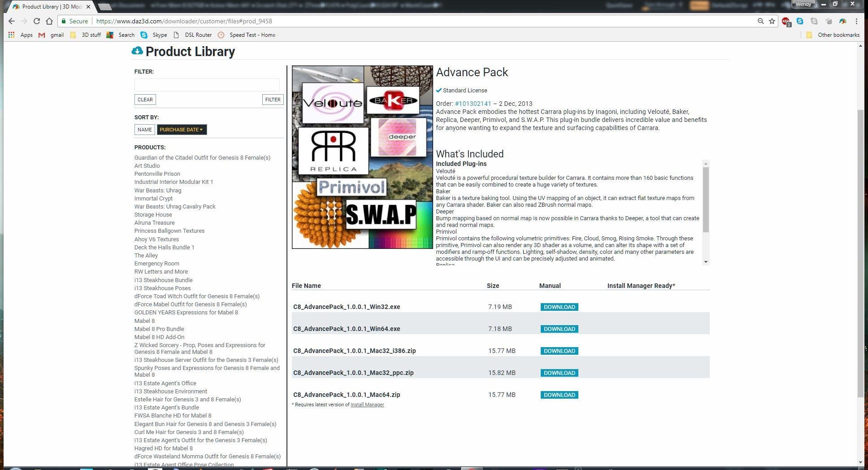Click the address bar URL

tap(184, 21)
